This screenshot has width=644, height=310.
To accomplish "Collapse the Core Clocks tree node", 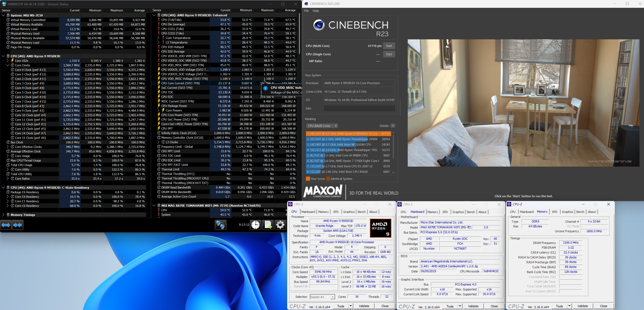I will pos(7,65).
